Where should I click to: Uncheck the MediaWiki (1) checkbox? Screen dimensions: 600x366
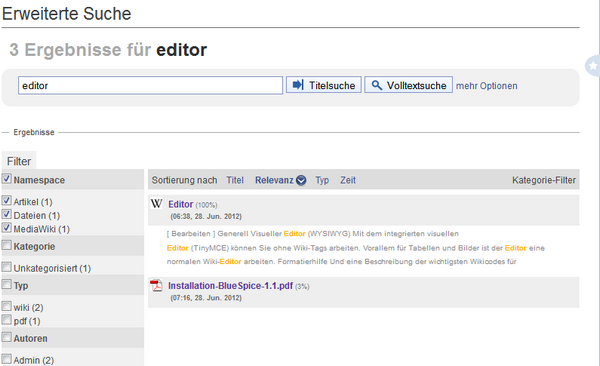[x=7, y=228]
